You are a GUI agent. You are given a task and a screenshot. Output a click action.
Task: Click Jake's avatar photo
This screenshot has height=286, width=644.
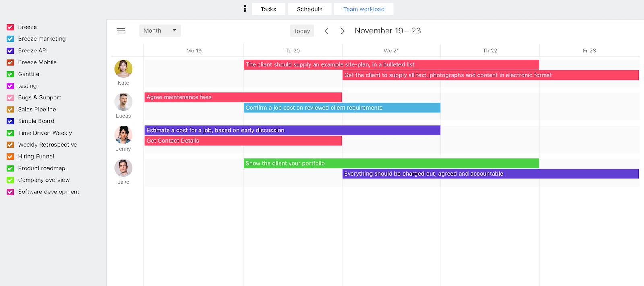click(123, 168)
